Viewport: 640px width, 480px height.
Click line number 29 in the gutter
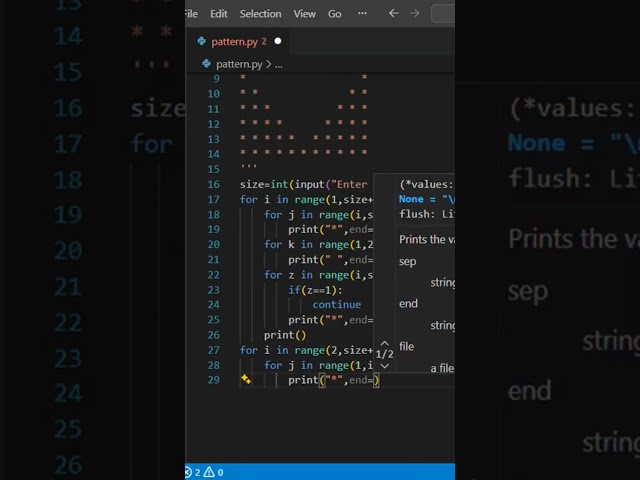pos(213,380)
